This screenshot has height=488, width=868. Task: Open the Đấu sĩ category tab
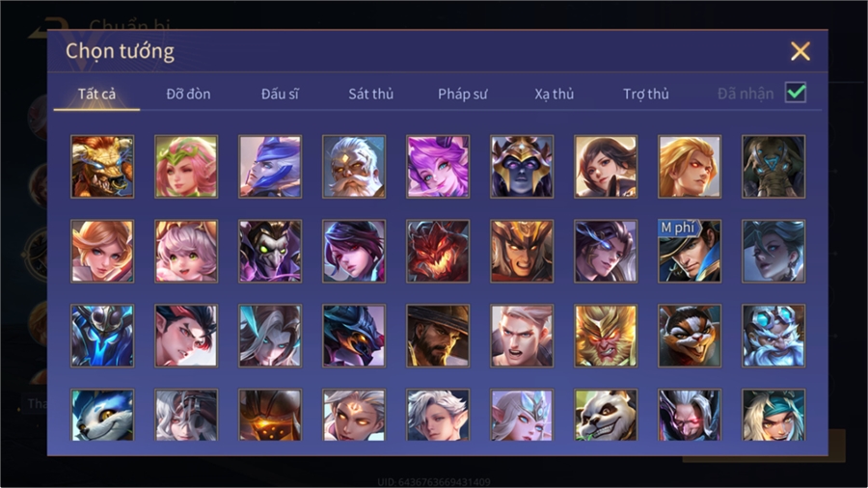coord(280,95)
